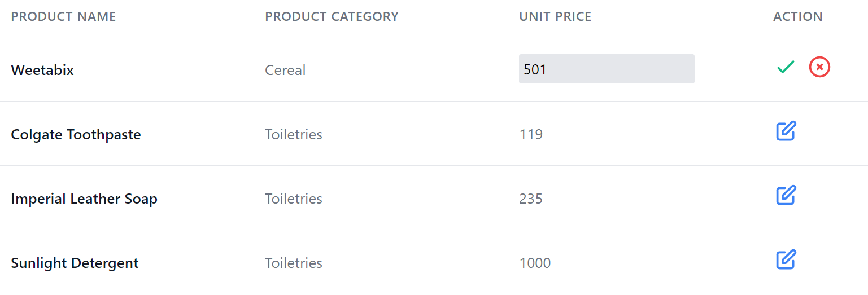This screenshot has height=295, width=868.
Task: Click the Product Category column header
Action: point(332,17)
